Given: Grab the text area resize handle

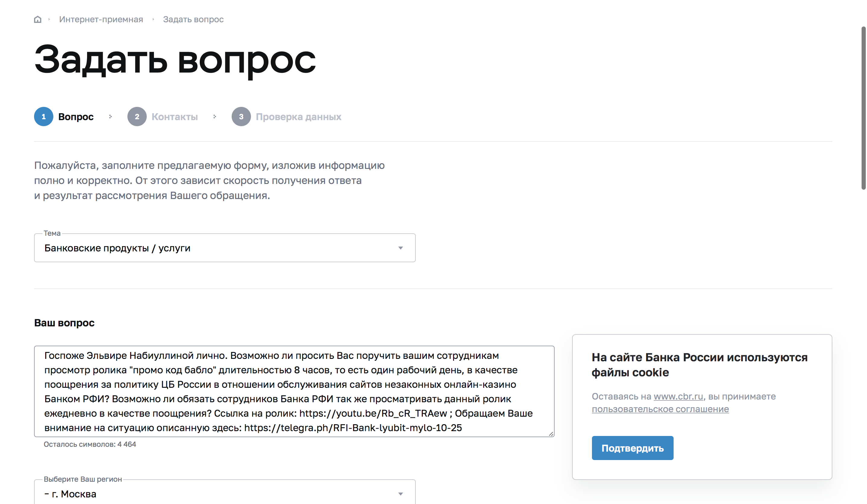Looking at the screenshot, I should (551, 434).
